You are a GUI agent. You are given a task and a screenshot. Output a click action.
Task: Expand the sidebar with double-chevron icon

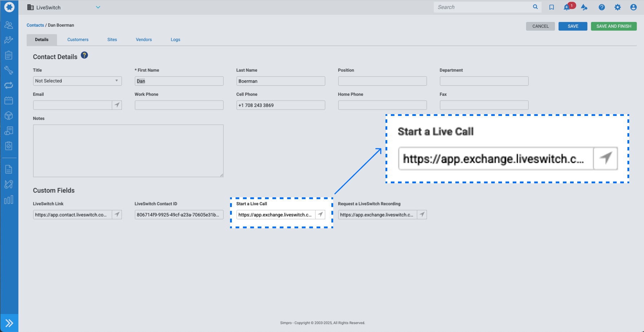(x=9, y=323)
